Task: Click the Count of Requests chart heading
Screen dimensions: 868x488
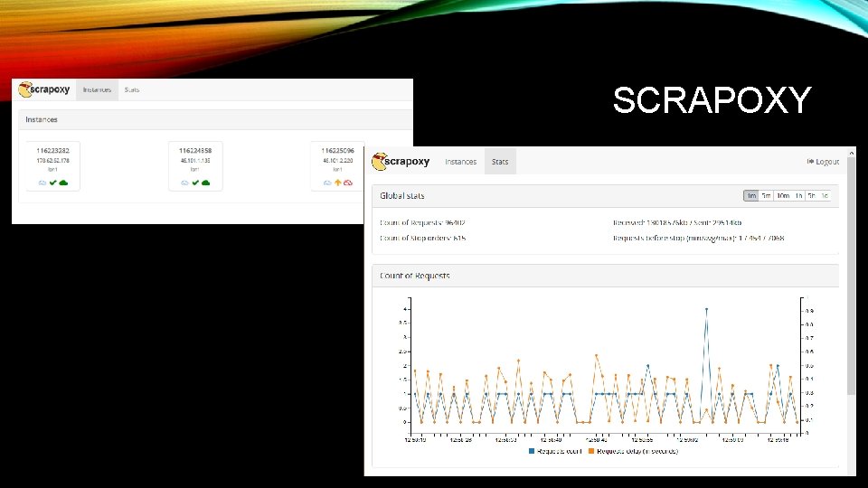Action: click(x=415, y=276)
